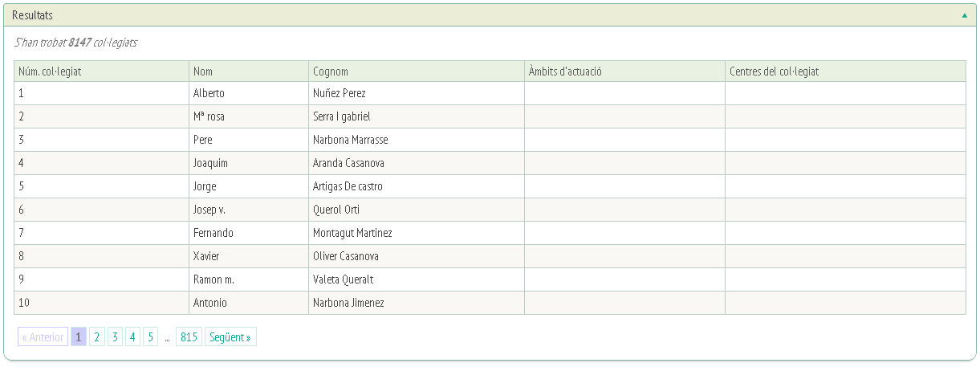Go to page 3 of results
The image size is (980, 367).
click(115, 337)
